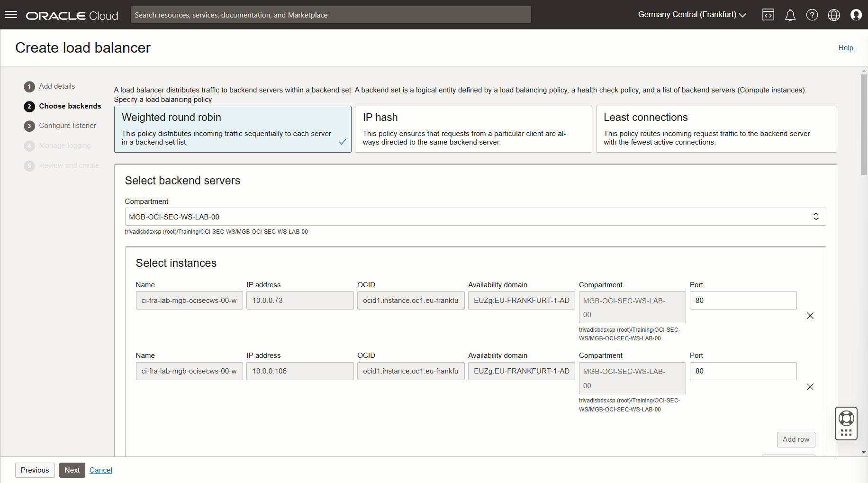Screen dimensions: 868x483
Task: Click the IP address field 10.0.0.73
Action: (x=300, y=301)
